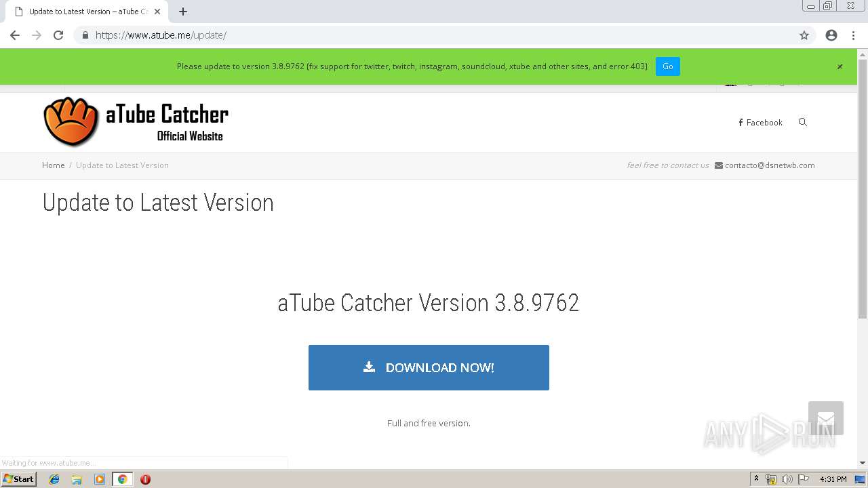
Task: Open Windows Explorer folder in taskbar
Action: coord(77,479)
